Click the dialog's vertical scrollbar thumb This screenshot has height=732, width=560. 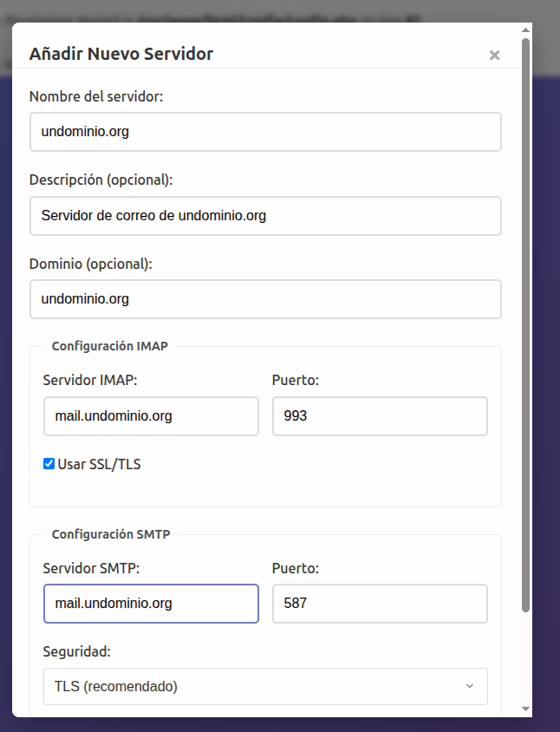[525, 325]
